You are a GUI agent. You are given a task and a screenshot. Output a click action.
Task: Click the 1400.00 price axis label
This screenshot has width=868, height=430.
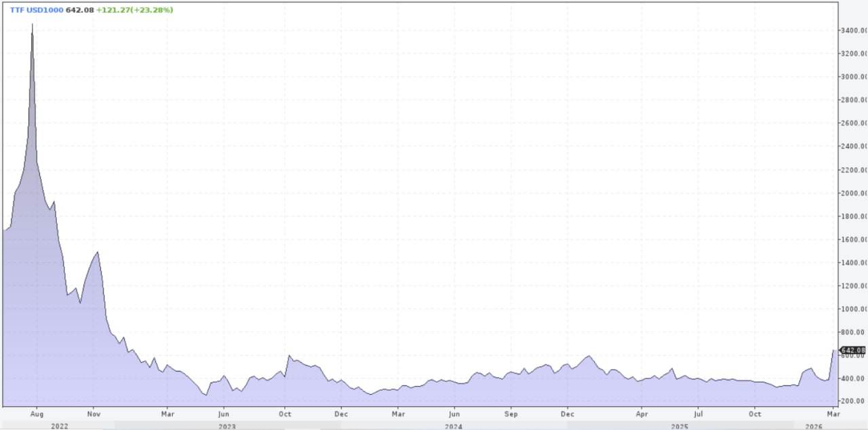coord(853,262)
